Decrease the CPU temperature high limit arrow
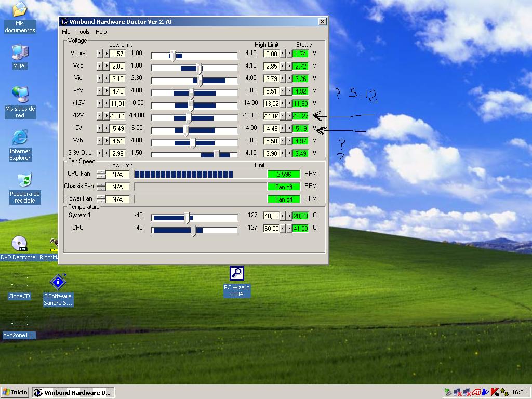This screenshot has width=532, height=399. pyautogui.click(x=283, y=228)
